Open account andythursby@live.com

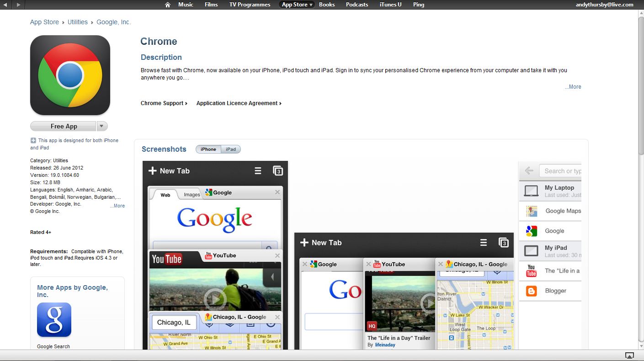coord(605,5)
